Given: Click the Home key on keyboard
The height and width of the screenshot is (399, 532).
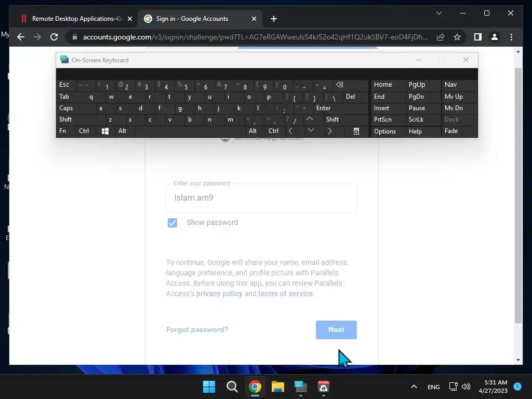Looking at the screenshot, I should (x=388, y=85).
